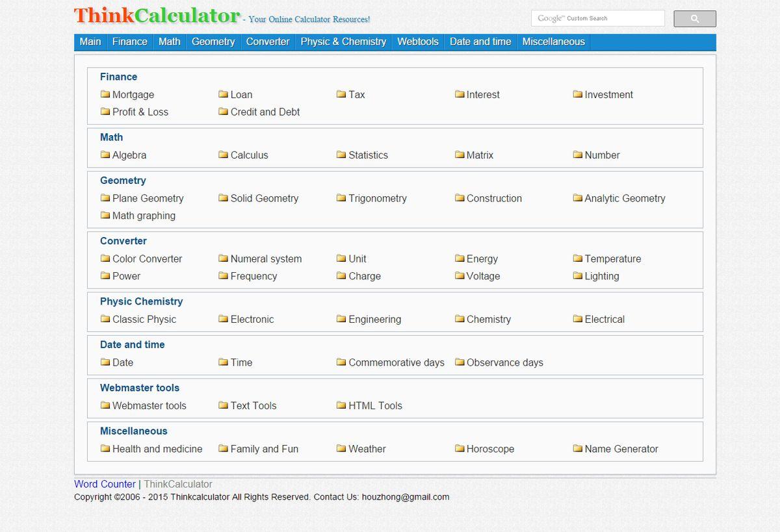Click the folder icon beside Mortgage
The image size is (780, 532).
click(105, 94)
